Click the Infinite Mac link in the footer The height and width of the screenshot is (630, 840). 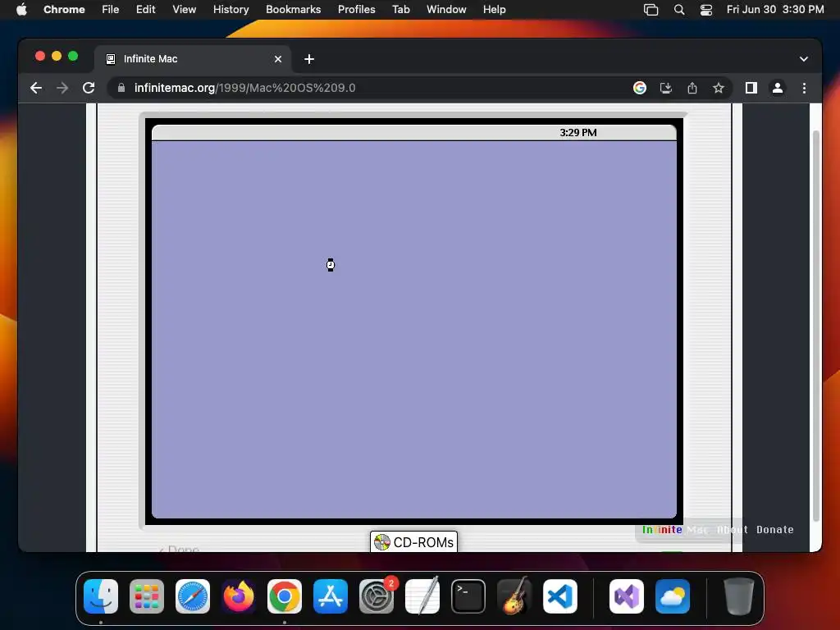point(675,529)
